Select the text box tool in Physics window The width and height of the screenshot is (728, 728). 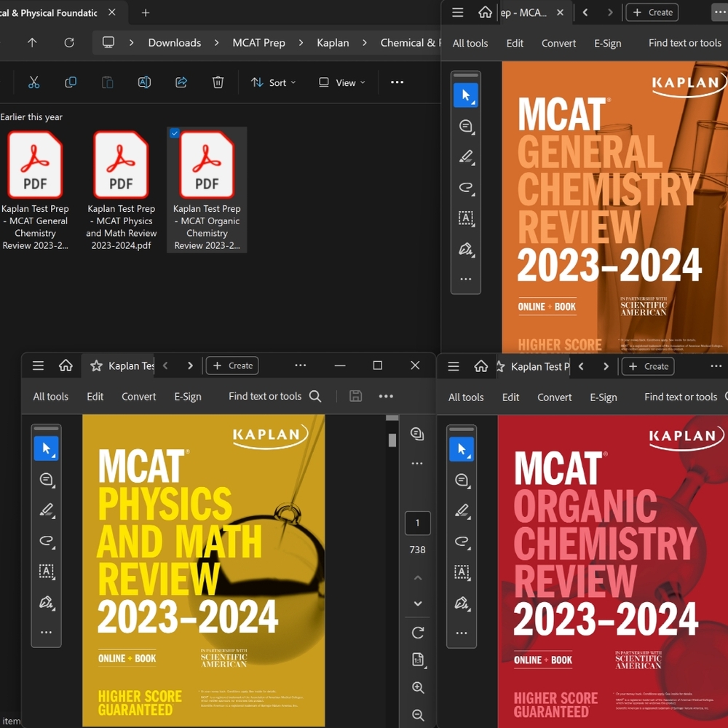tap(47, 571)
